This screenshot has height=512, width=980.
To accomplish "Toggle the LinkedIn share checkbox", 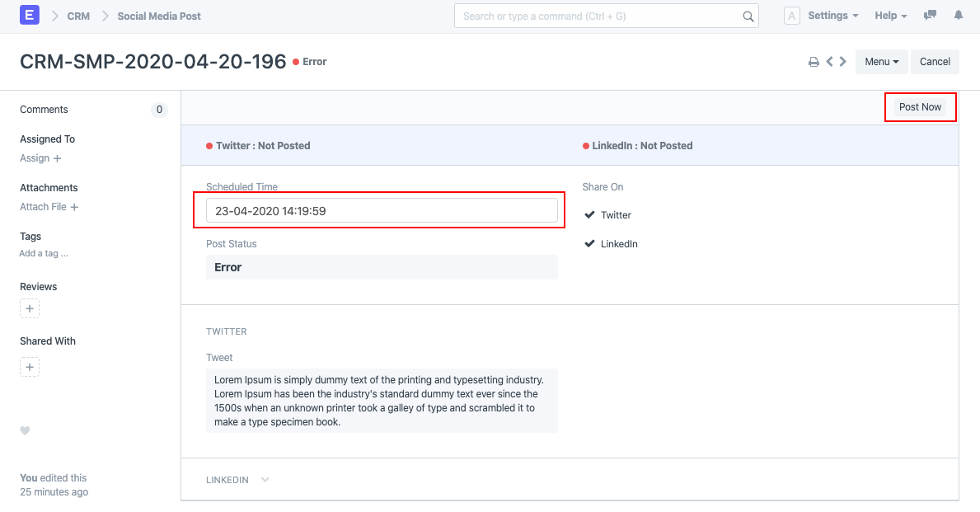I will point(589,244).
